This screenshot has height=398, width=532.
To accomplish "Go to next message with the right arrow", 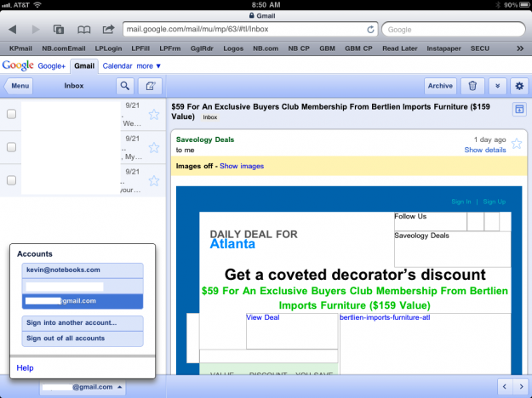I will (x=521, y=386).
